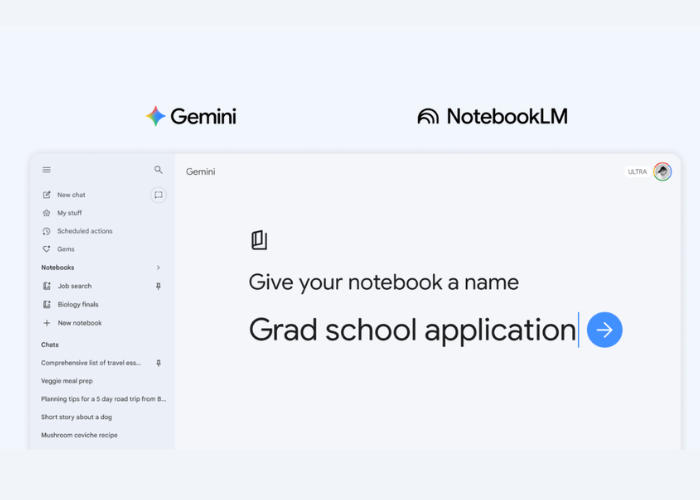
Task: Open the Veggie meal prep chat
Action: point(69,381)
